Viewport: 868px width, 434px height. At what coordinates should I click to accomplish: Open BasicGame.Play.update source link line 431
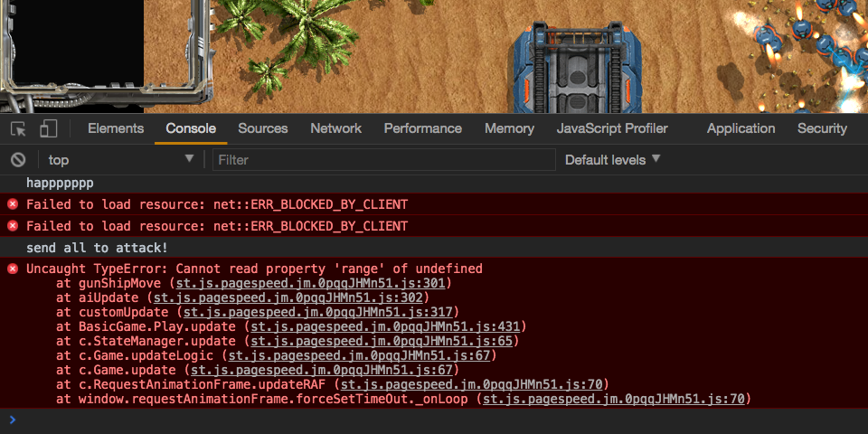[x=385, y=326]
